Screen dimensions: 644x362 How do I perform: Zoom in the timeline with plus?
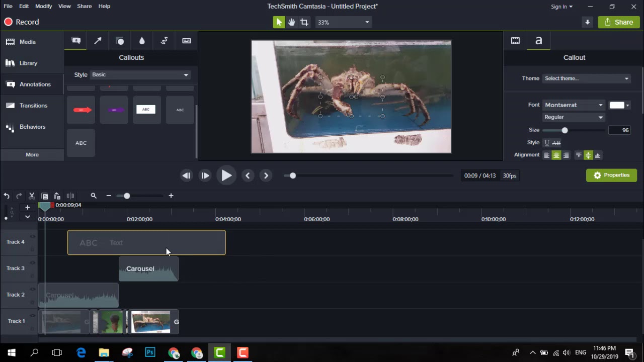171,196
